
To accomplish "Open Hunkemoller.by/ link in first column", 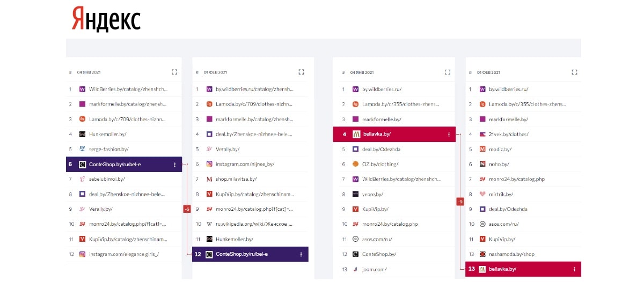I will (x=108, y=134).
